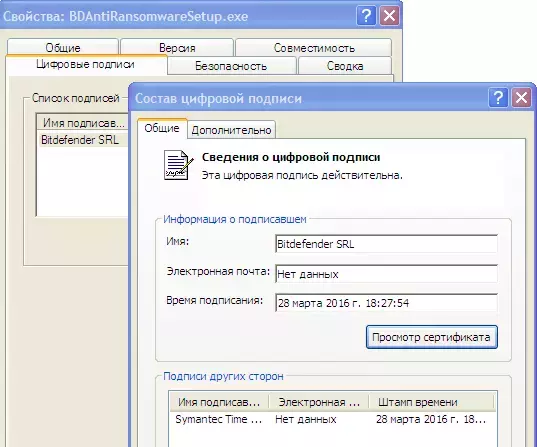Click the help button in the signature details dialog
This screenshot has width=537, height=447.
498,98
